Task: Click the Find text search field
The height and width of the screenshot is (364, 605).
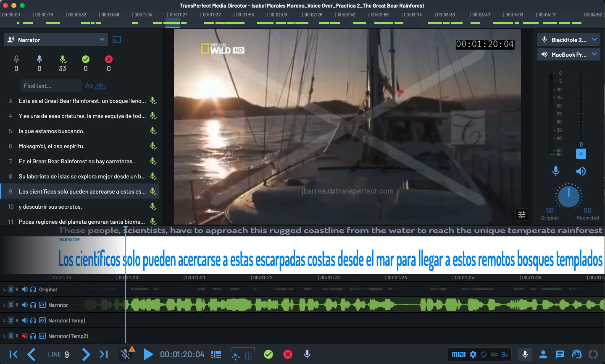Action: click(51, 86)
